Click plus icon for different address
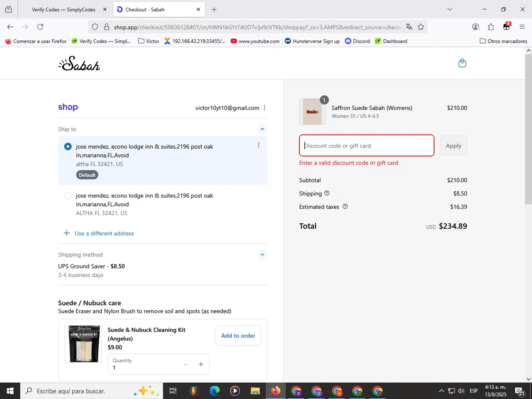 [66, 233]
